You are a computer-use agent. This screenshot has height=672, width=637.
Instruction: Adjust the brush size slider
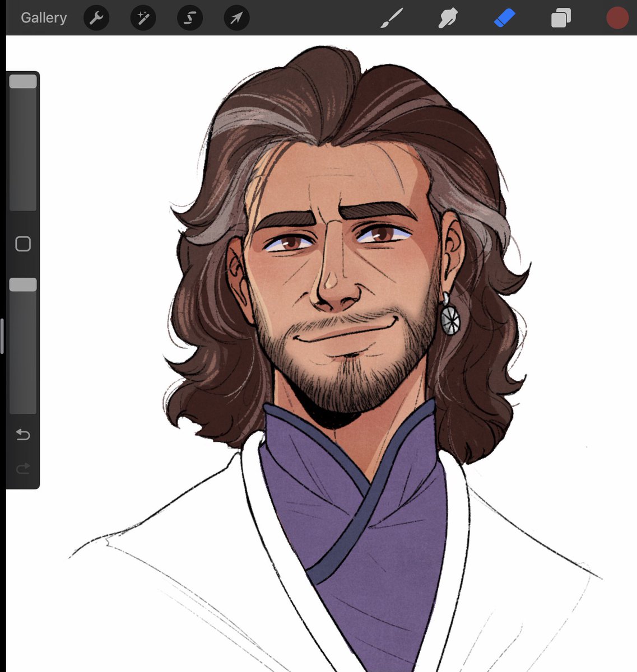coord(23,142)
